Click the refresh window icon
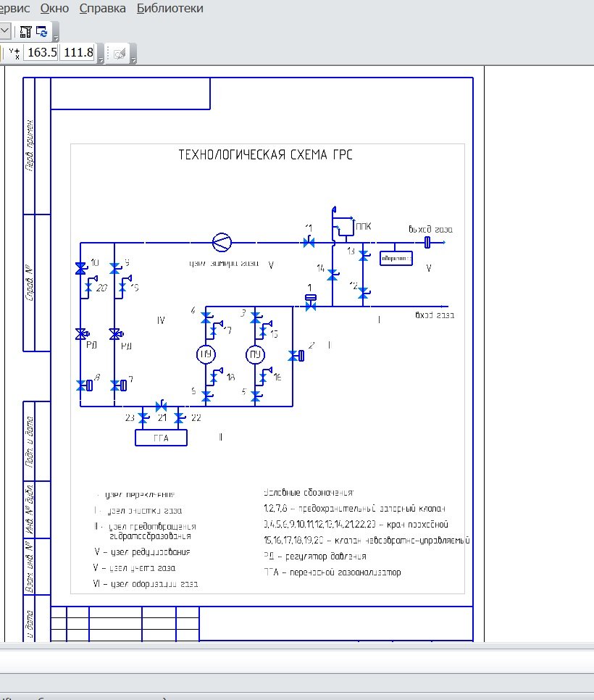This screenshot has width=594, height=700. pyautogui.click(x=42, y=32)
